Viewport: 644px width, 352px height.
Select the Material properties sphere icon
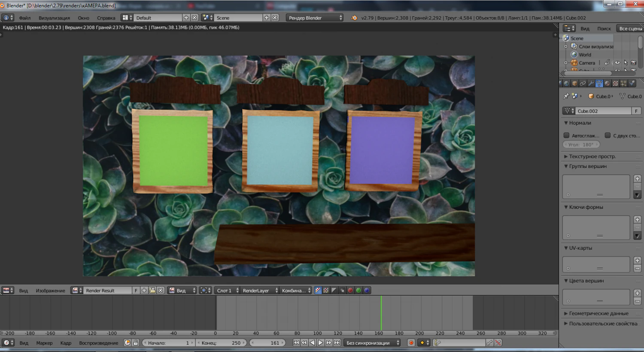[607, 83]
